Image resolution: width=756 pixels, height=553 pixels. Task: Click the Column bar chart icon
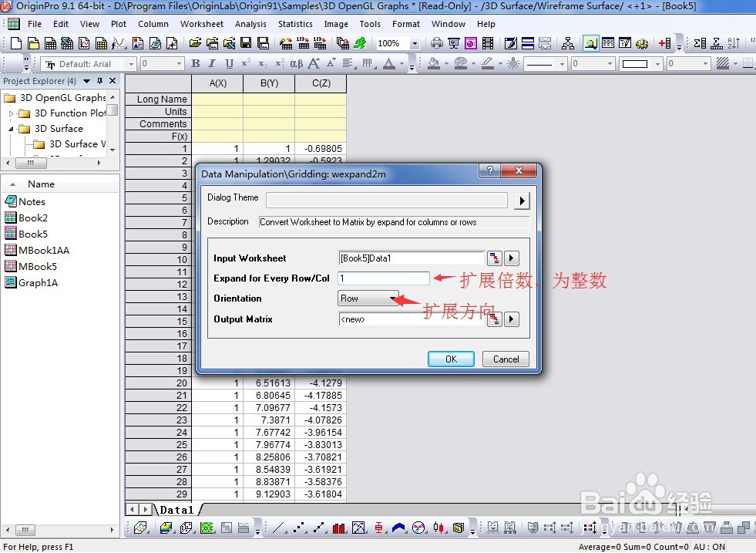(x=339, y=528)
